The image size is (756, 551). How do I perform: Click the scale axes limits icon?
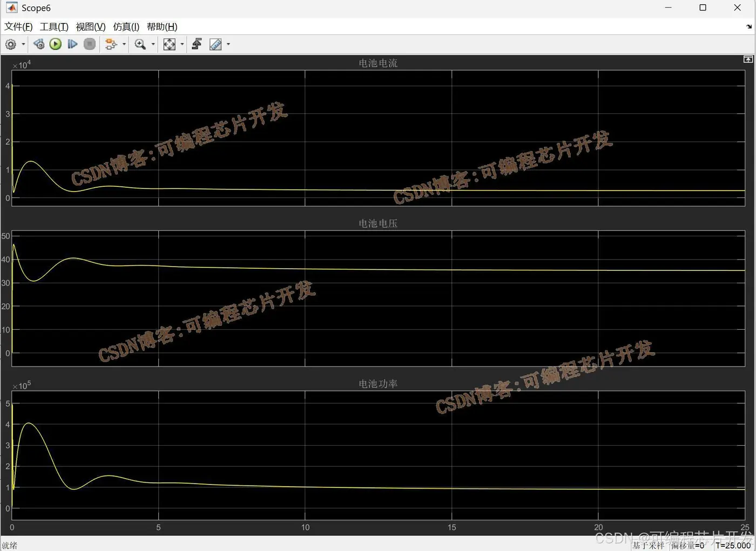tap(170, 44)
